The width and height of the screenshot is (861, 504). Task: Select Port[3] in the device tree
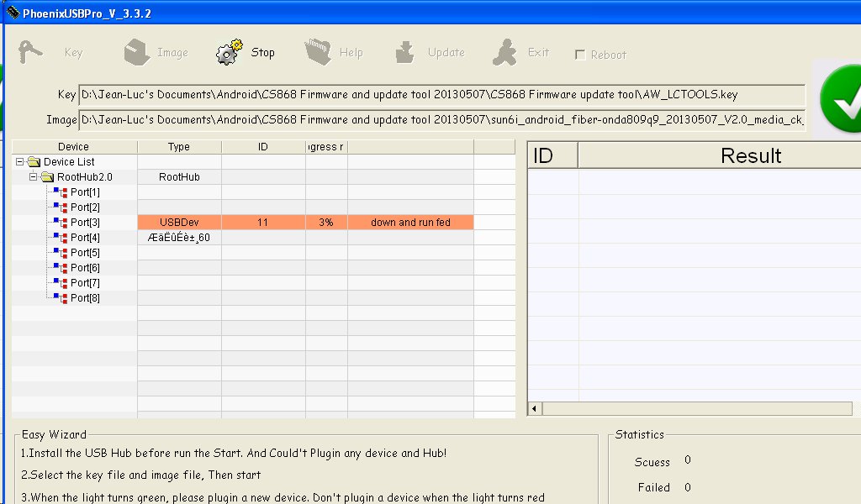point(85,222)
